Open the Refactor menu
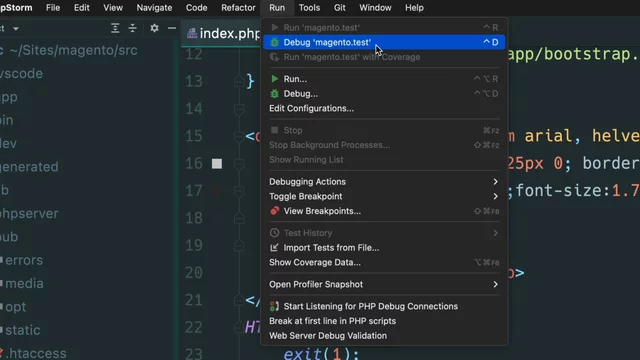The height and width of the screenshot is (360, 640). 238,8
